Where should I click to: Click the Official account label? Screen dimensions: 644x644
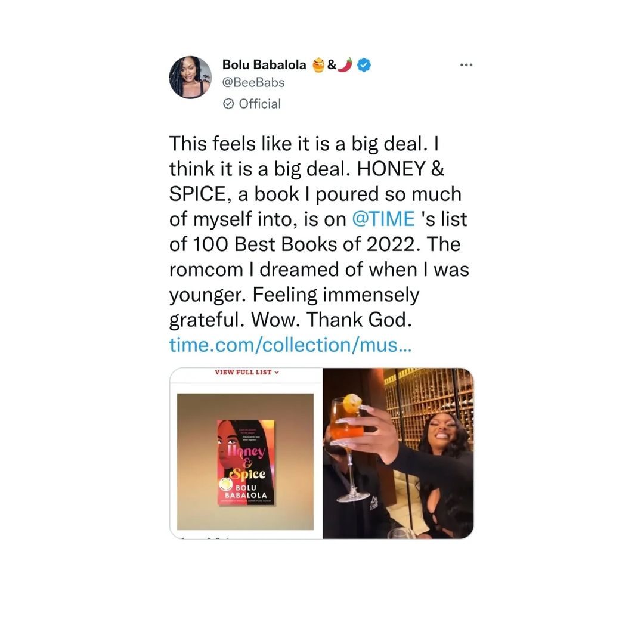(259, 104)
